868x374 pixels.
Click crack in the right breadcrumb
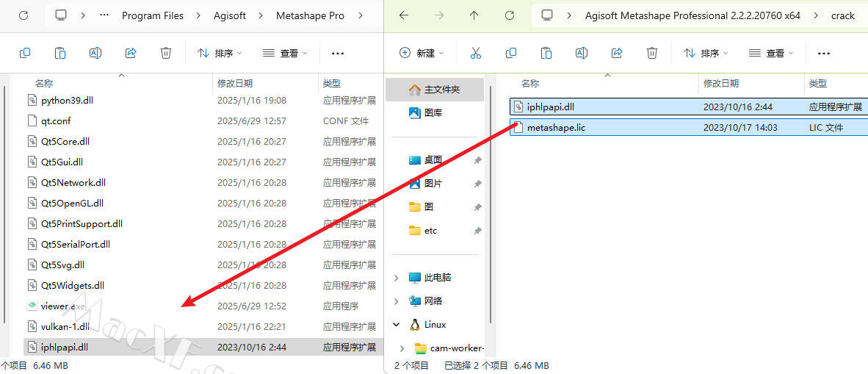[843, 15]
